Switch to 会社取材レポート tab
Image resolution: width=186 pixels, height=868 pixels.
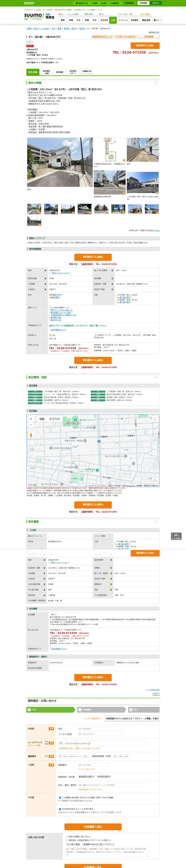[73, 72]
